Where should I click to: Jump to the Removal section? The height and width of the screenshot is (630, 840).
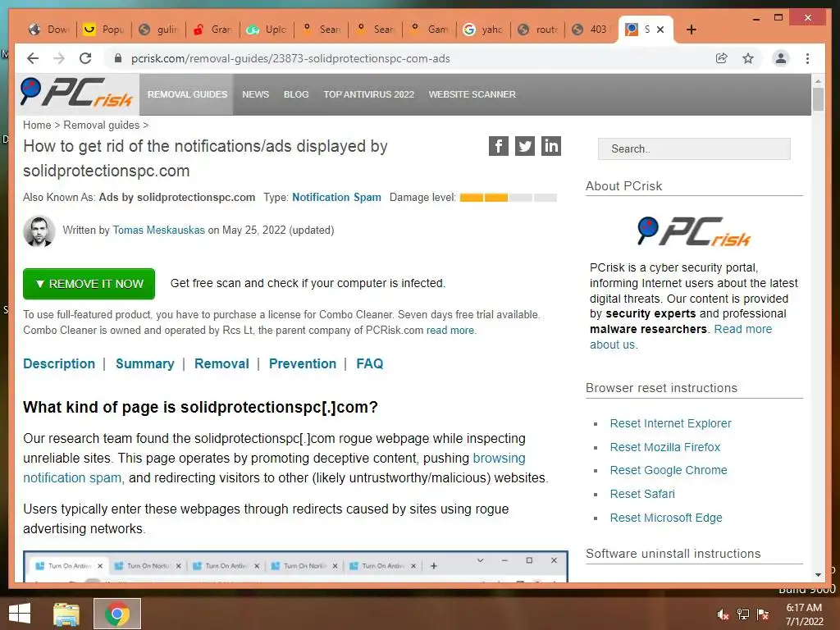221,363
